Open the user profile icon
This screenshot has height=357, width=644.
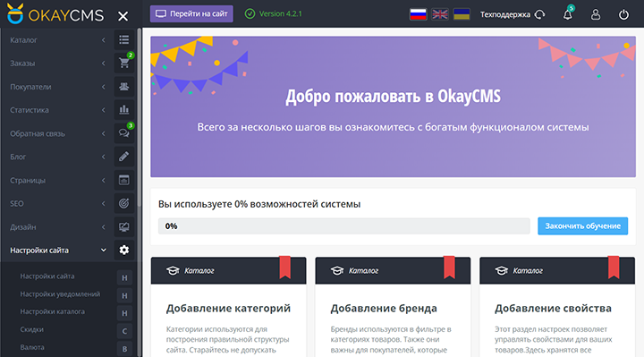596,15
